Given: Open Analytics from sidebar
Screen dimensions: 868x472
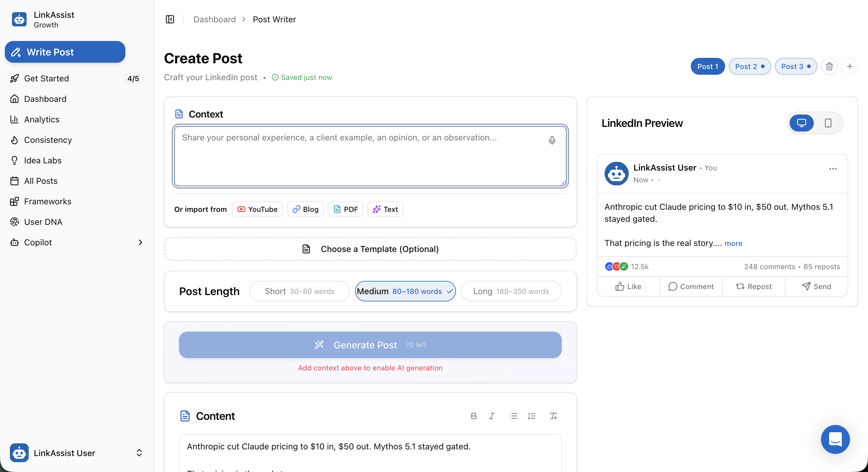Looking at the screenshot, I should [x=77, y=119].
